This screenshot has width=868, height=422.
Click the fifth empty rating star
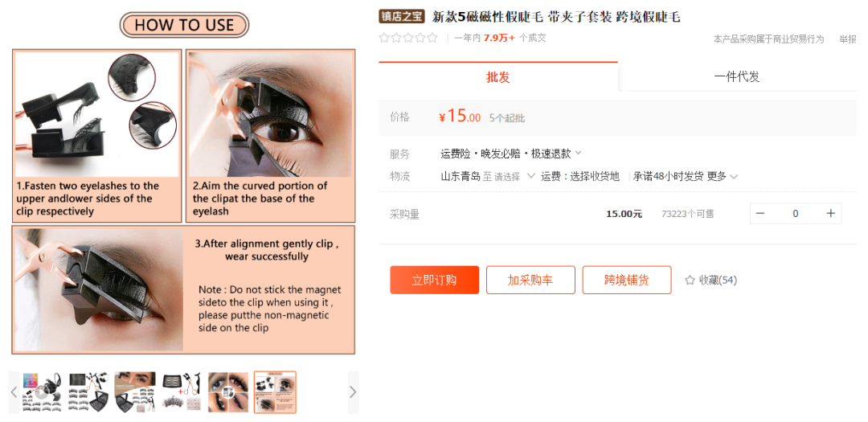(432, 39)
